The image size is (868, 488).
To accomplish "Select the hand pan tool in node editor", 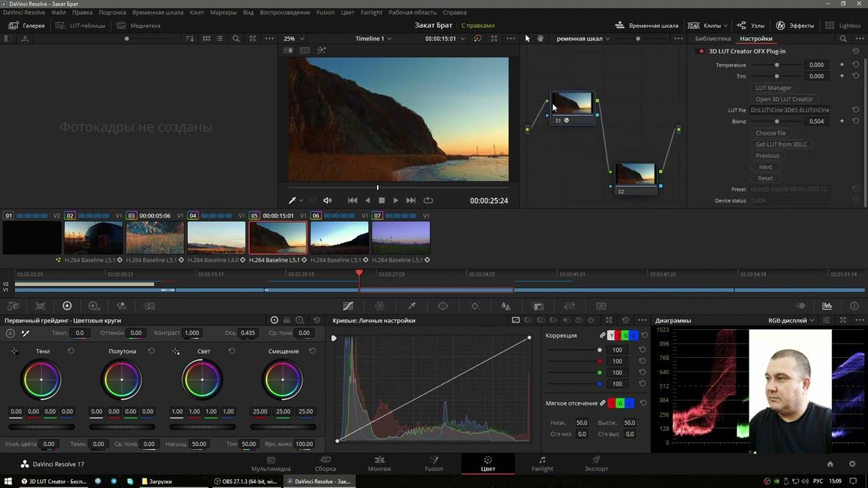I will [540, 39].
